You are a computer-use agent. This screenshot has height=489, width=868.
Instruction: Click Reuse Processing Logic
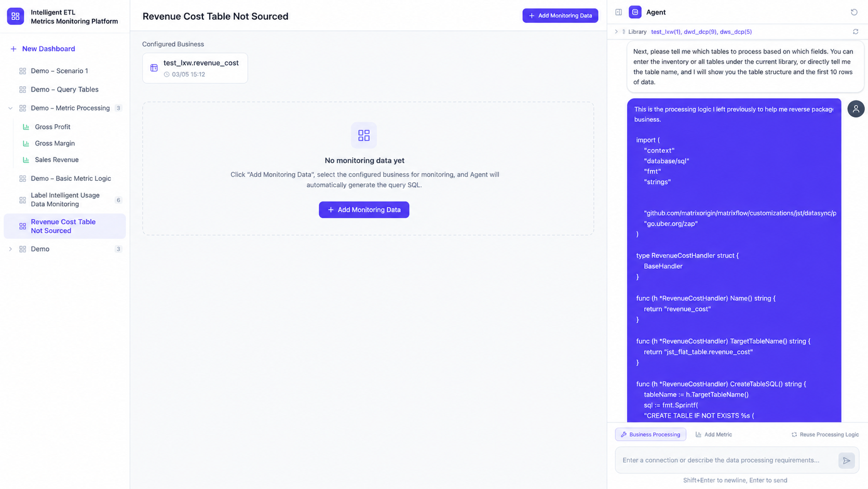pos(824,434)
